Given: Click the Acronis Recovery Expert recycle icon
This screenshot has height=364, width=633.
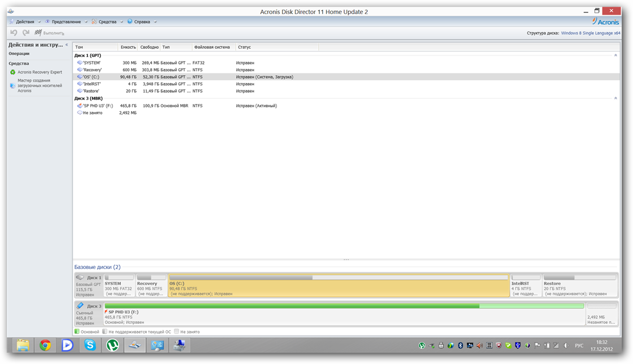Looking at the screenshot, I should point(12,72).
